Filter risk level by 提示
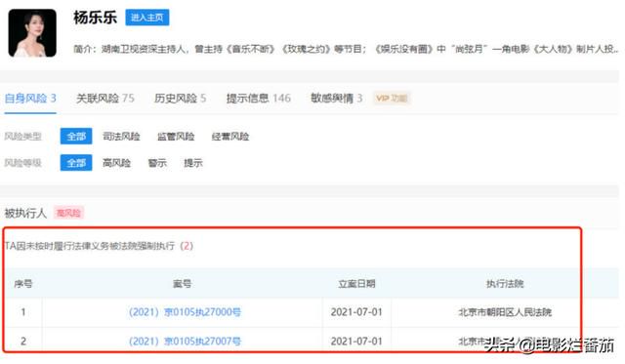The width and height of the screenshot is (625, 364). (193, 163)
